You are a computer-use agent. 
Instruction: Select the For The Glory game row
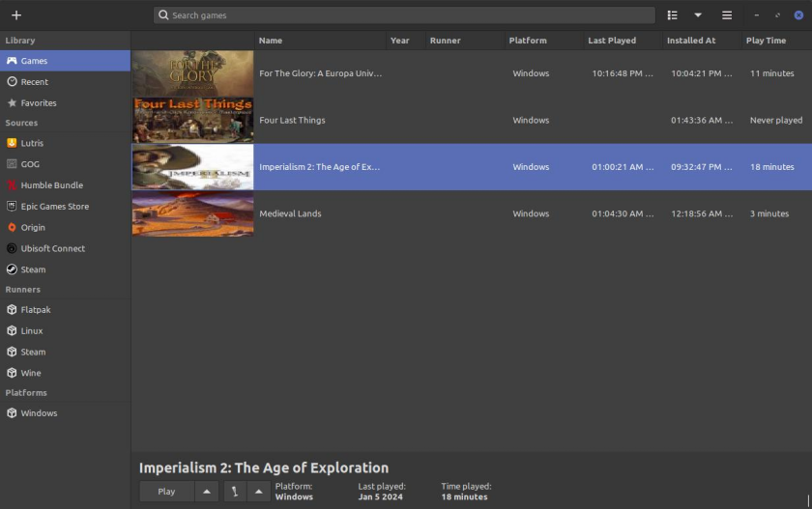tap(472, 73)
